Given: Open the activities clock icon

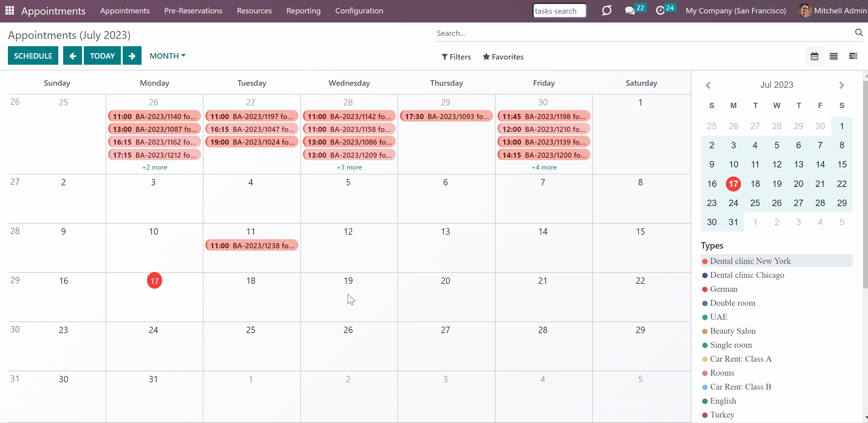Looking at the screenshot, I should click(x=660, y=10).
